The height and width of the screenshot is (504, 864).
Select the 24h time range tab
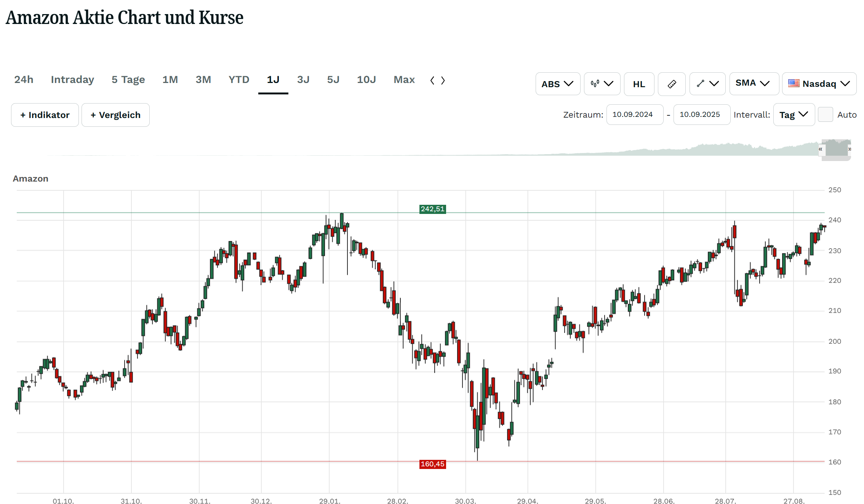click(x=24, y=80)
